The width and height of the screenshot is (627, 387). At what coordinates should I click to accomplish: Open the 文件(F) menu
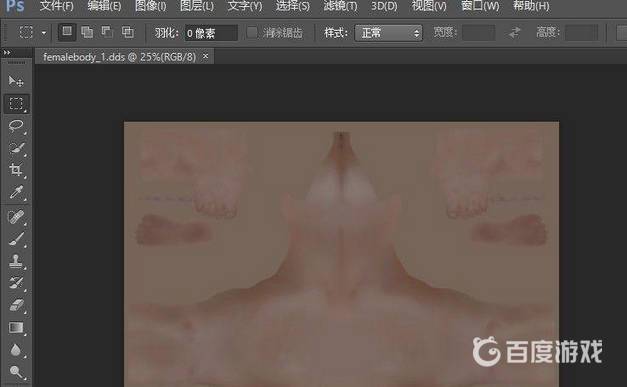(57, 6)
